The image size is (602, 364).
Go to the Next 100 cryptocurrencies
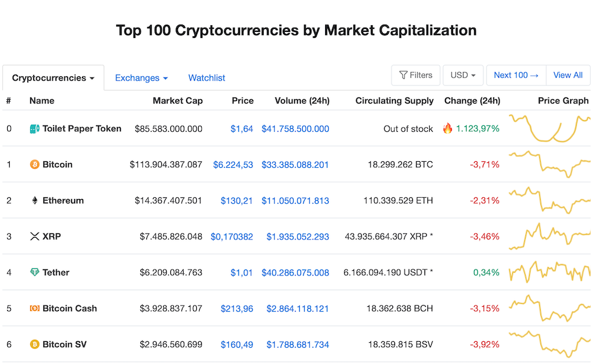516,75
